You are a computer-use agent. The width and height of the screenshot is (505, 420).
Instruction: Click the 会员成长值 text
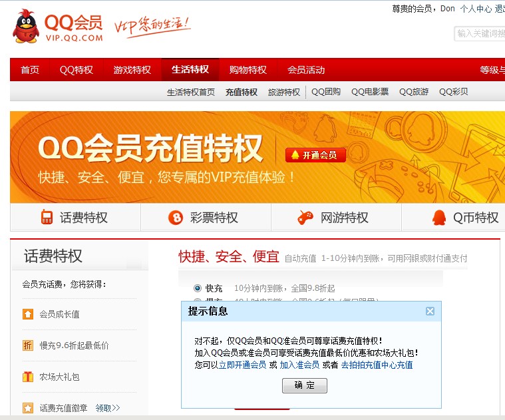pyautogui.click(x=59, y=314)
